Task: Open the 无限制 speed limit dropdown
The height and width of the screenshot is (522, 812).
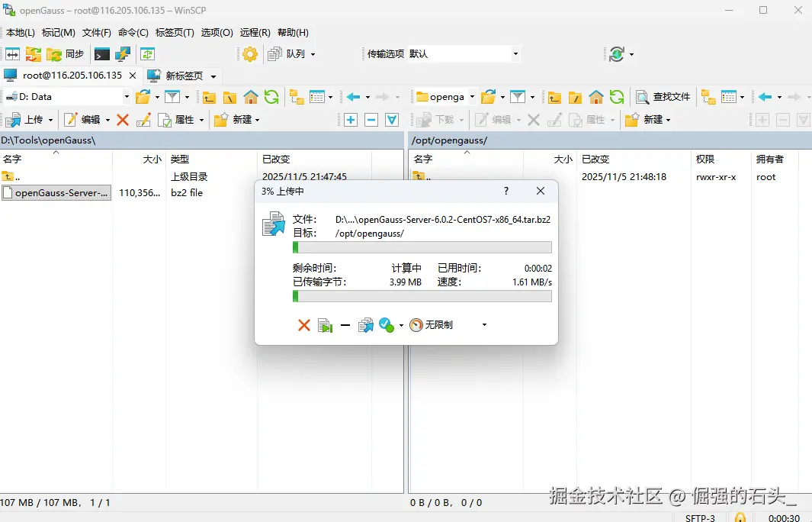Action: coord(448,325)
